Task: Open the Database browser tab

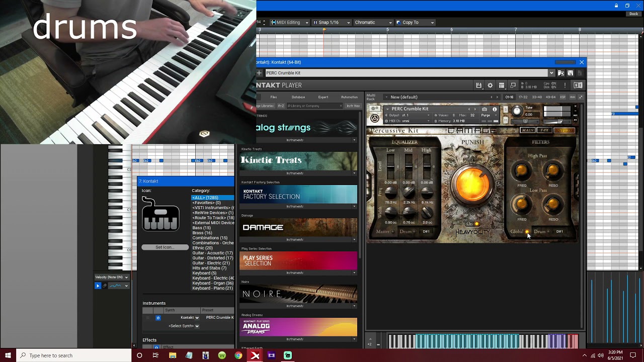Action: coord(298,97)
